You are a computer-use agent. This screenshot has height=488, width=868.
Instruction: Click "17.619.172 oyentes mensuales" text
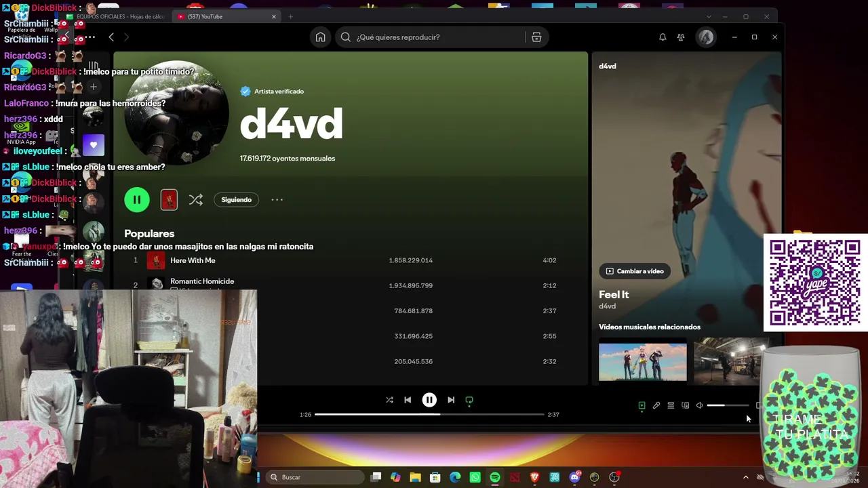click(x=288, y=159)
